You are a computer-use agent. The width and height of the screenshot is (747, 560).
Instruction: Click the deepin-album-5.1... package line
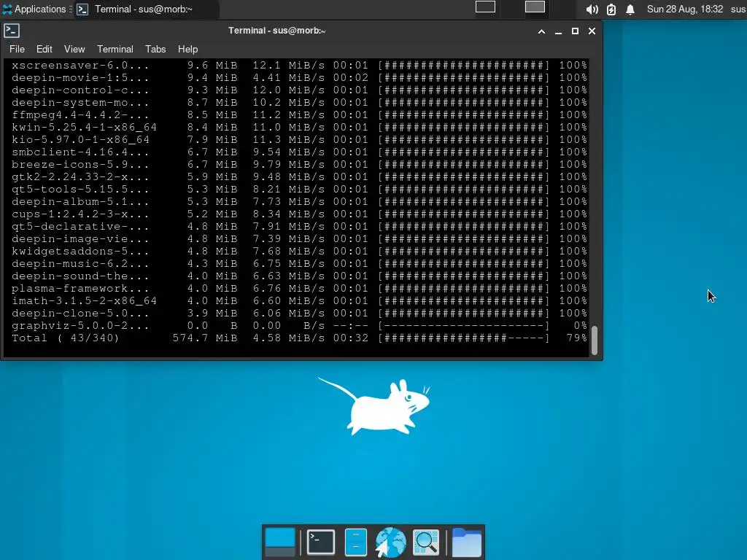click(299, 201)
